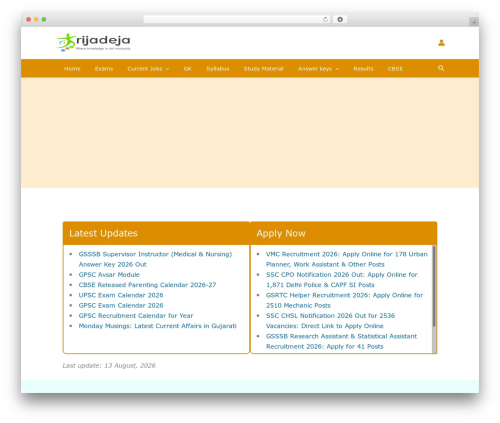Open the Study Material menu item

tap(263, 69)
